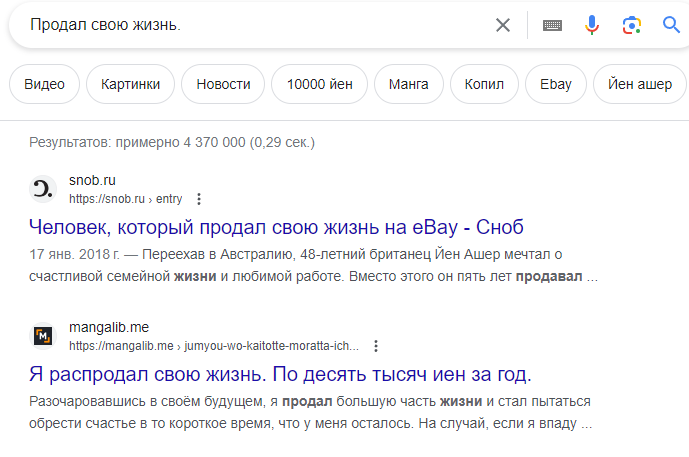The width and height of the screenshot is (689, 457).
Task: Select the Картинки filter chip
Action: 130,84
